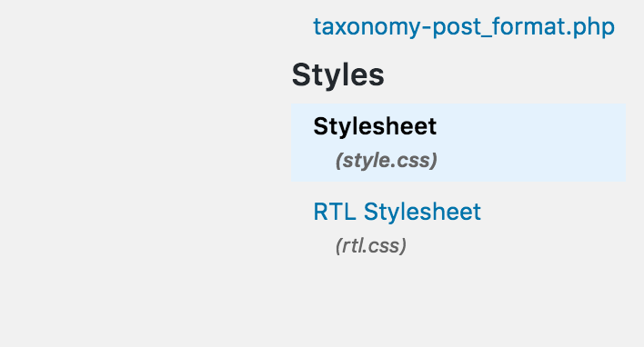Viewport: 644px width, 347px height.
Task: Click the word RTL in RTL Stylesheet
Action: tap(335, 212)
